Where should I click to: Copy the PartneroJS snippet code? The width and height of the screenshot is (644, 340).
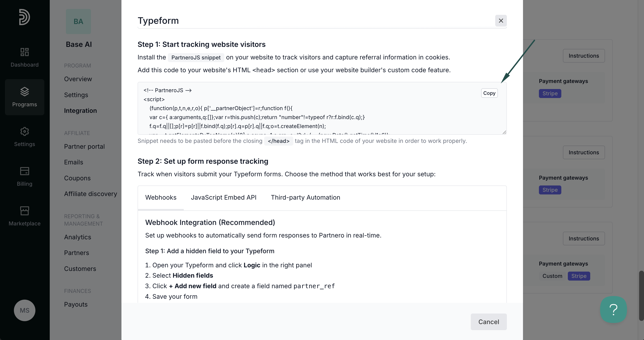point(489,93)
